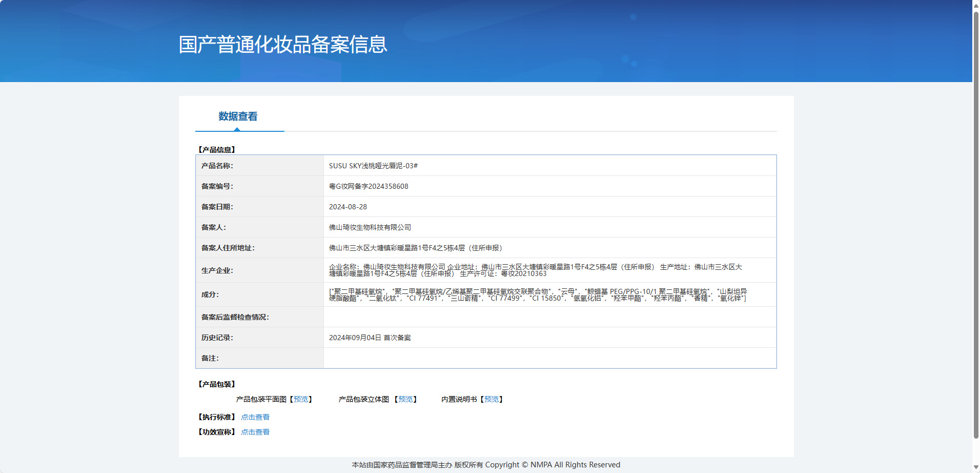Click the ingredients list in 成分 row

point(538,294)
